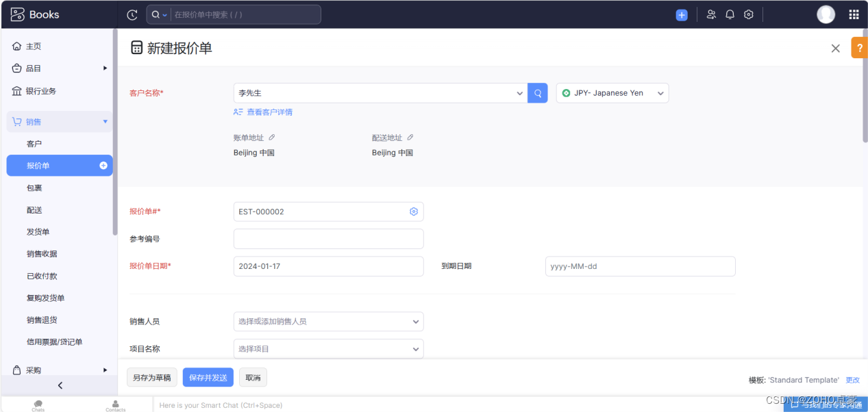Open the apps grid icon
This screenshot has height=412, width=868.
pos(854,14)
